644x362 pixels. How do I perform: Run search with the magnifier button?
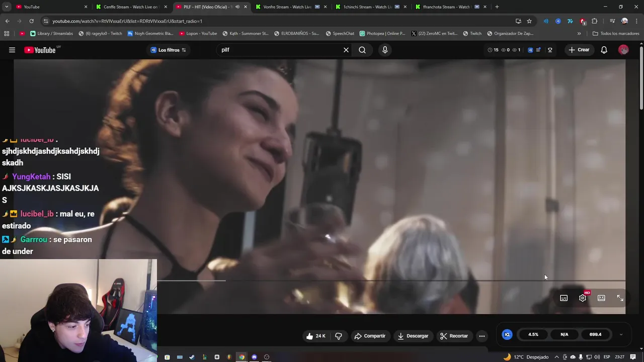(x=362, y=50)
